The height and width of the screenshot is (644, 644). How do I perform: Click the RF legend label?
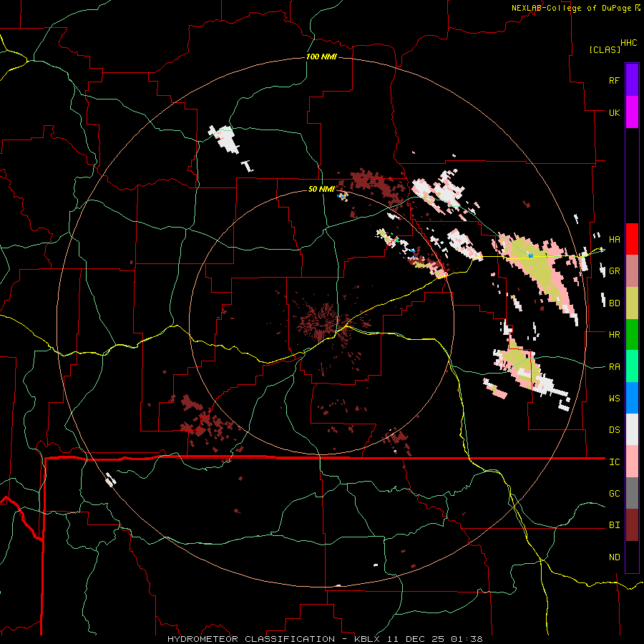(614, 80)
